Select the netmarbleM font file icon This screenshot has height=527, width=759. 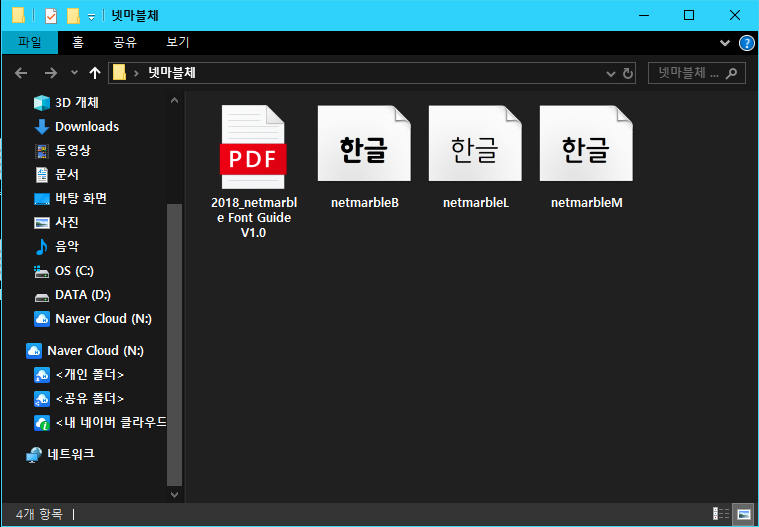click(586, 143)
